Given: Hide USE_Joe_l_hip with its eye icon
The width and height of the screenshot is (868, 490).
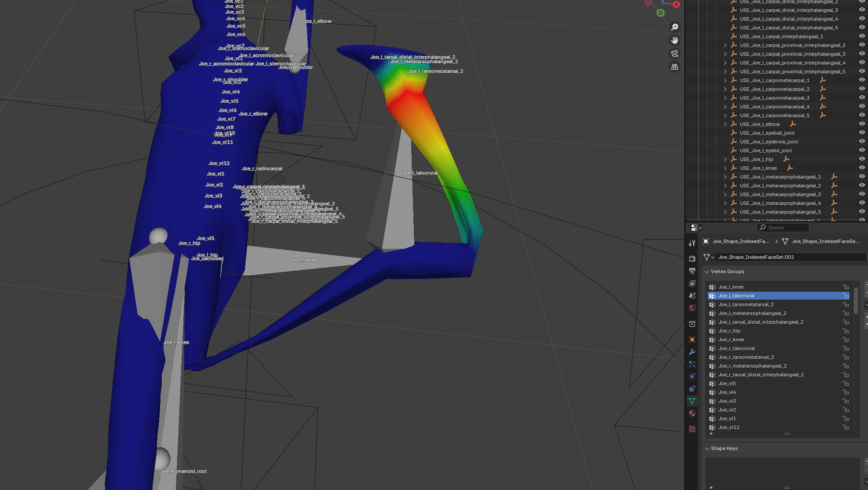Looking at the screenshot, I should coord(861,159).
